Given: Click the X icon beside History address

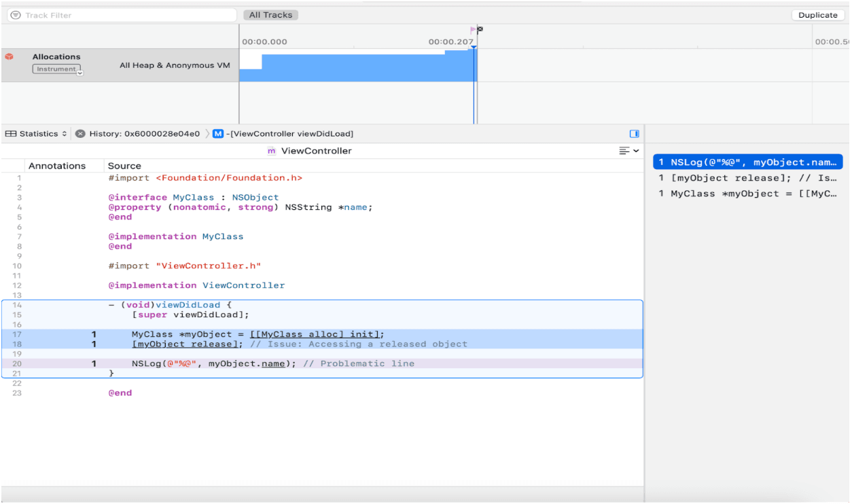Looking at the screenshot, I should point(80,134).
